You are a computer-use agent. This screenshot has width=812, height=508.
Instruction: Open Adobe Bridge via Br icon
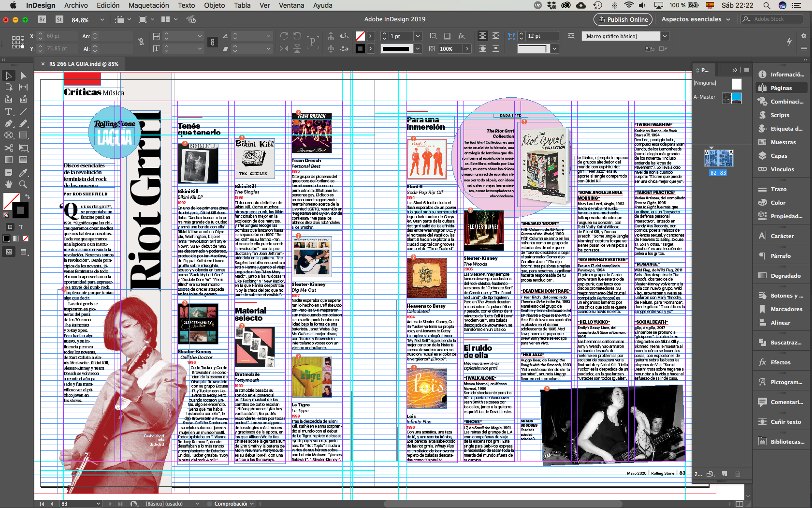(42, 19)
